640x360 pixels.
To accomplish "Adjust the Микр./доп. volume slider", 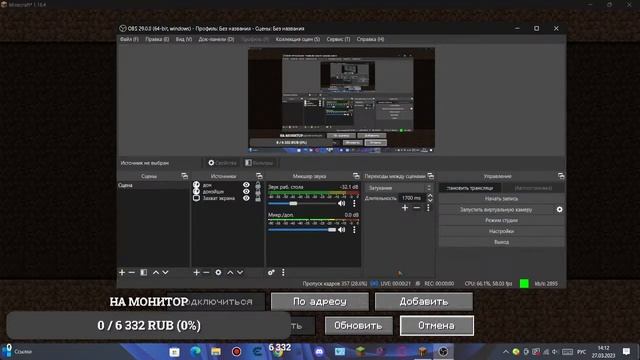I will (x=332, y=230).
